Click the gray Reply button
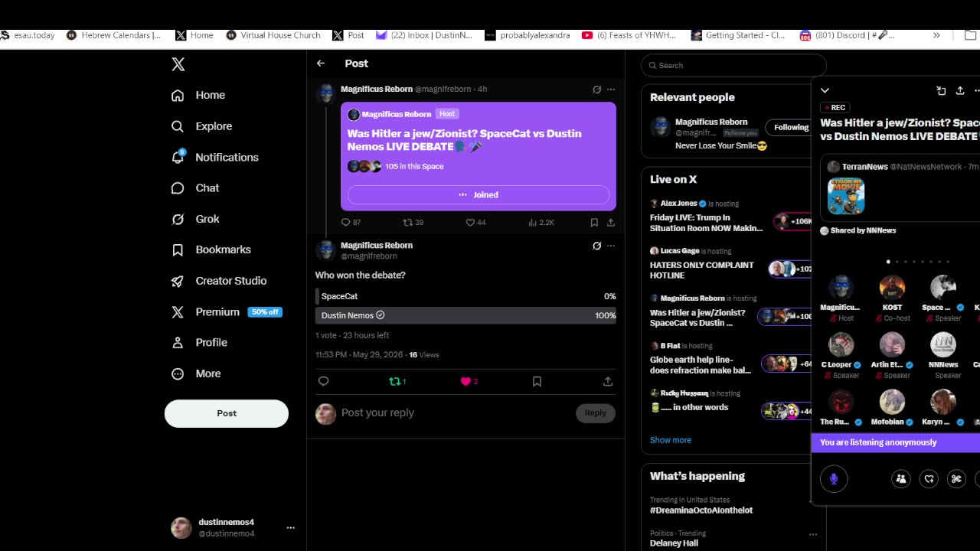980x551 pixels. click(595, 413)
